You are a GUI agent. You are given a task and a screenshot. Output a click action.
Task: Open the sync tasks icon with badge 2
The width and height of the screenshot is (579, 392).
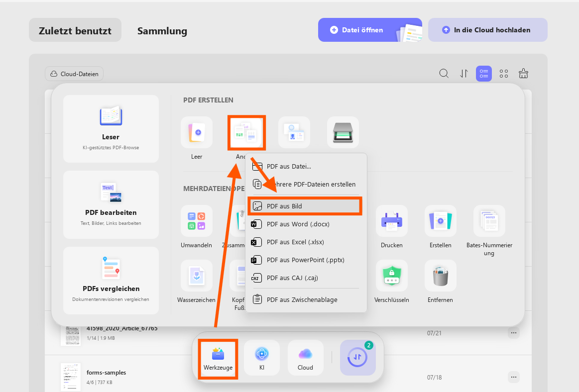click(x=358, y=358)
